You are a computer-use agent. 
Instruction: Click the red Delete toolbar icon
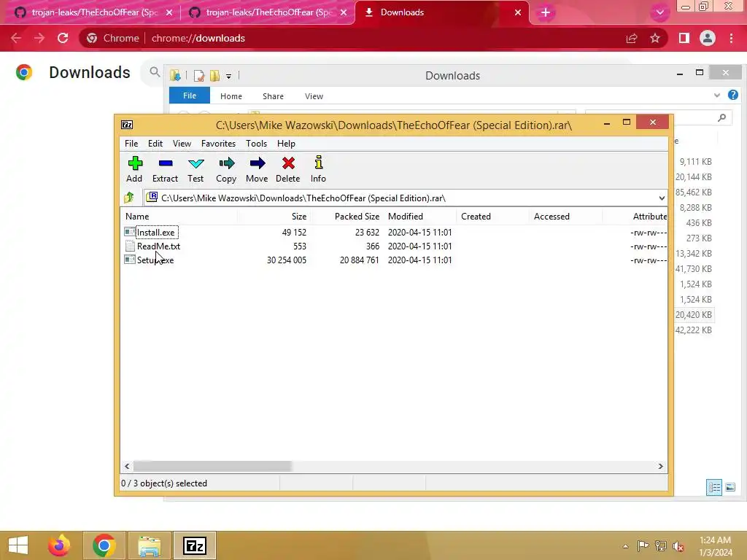coord(287,169)
